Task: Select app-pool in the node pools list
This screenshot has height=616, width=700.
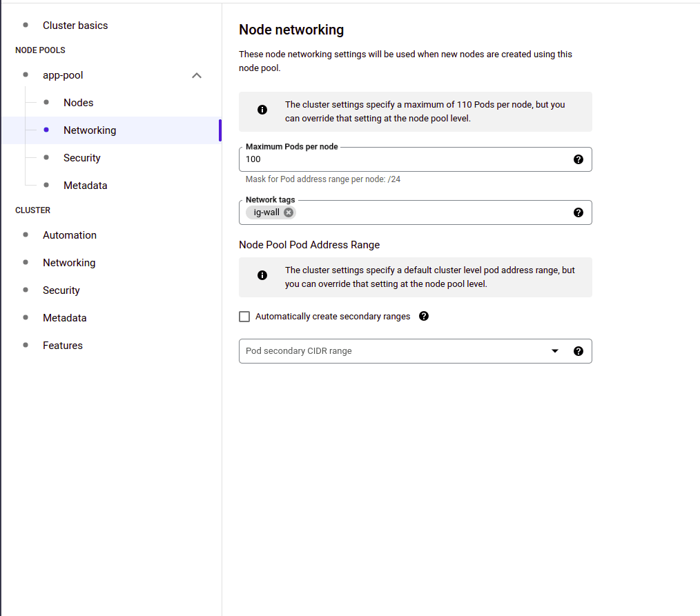Action: [63, 75]
